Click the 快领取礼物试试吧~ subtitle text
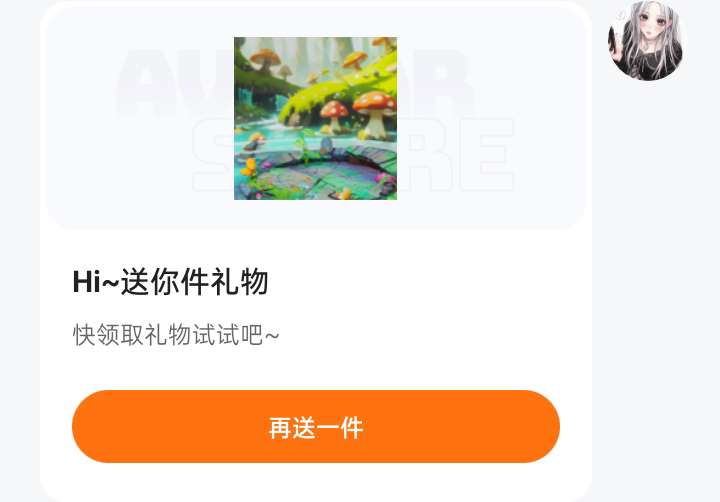The width and height of the screenshot is (720, 502). tap(176, 335)
